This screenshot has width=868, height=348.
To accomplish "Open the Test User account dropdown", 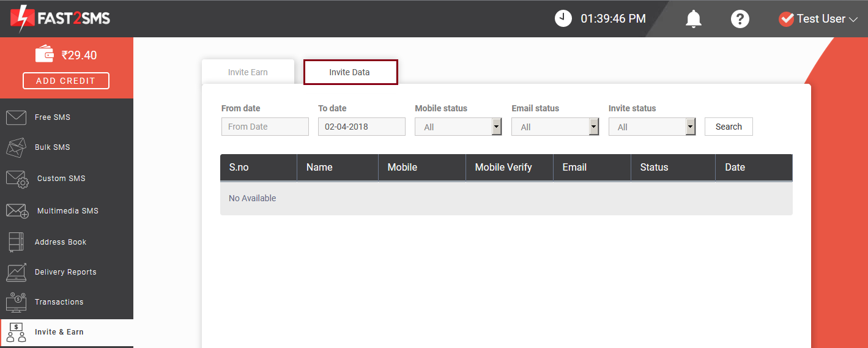I will point(819,19).
